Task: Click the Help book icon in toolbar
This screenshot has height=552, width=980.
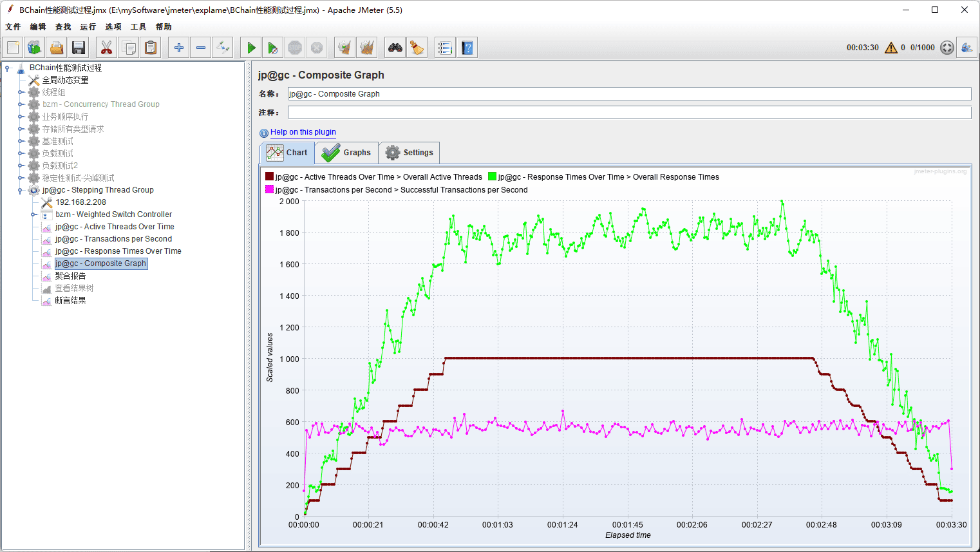Action: point(467,48)
